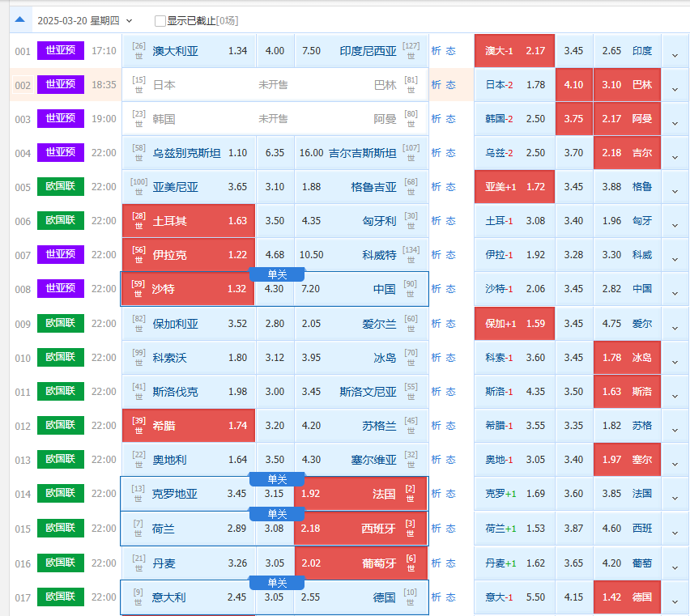The width and height of the screenshot is (690, 616).
Task: Deselect 西班牙 win odds 2.18
Action: point(360,529)
